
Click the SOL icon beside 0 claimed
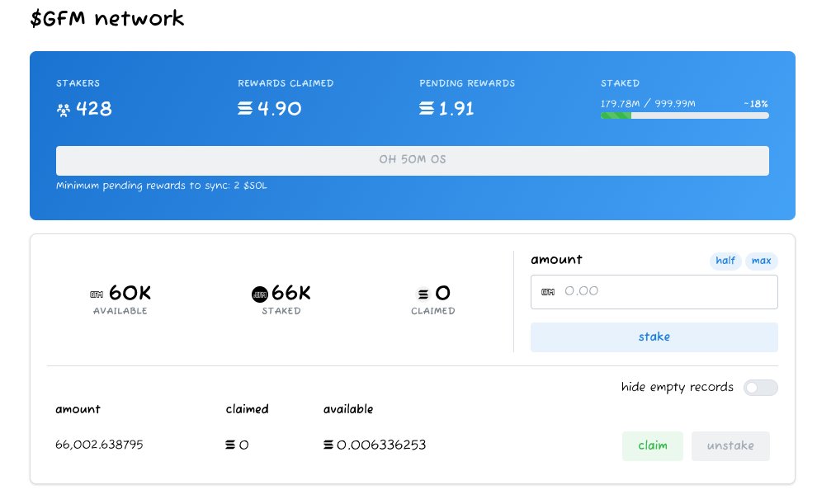pyautogui.click(x=423, y=294)
